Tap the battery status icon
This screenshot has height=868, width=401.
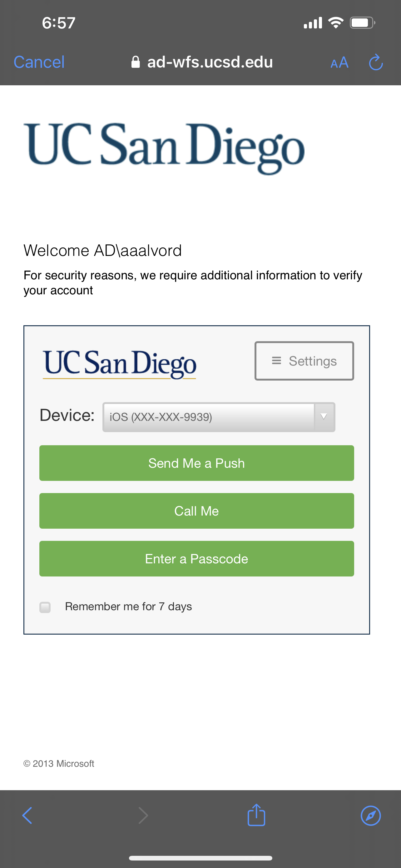point(362,23)
